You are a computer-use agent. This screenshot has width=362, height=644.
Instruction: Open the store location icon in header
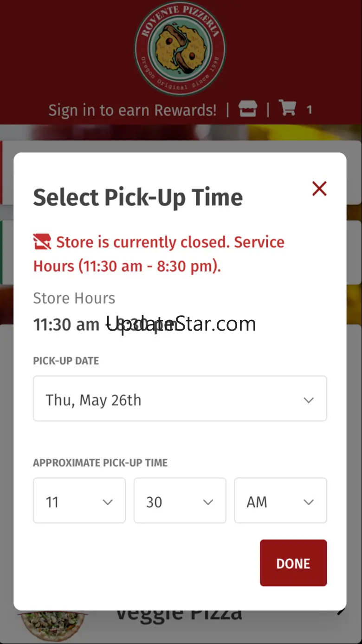(x=248, y=110)
